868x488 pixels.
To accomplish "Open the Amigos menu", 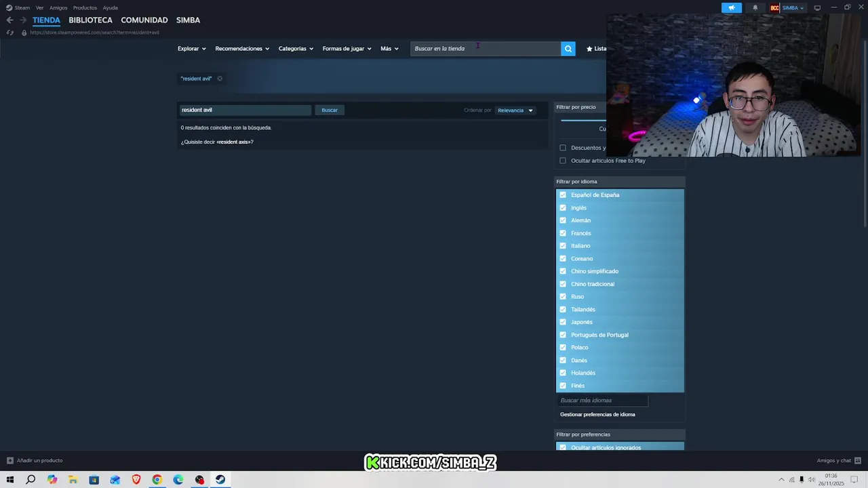I will click(x=58, y=8).
